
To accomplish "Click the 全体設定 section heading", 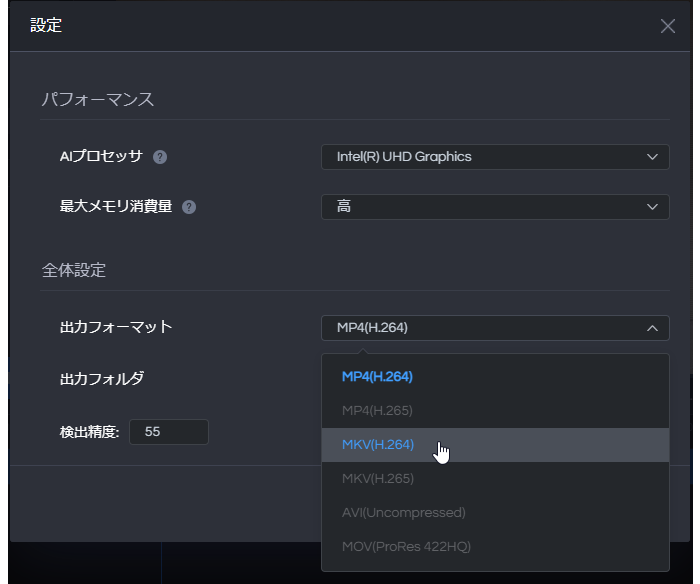I will point(74,271).
